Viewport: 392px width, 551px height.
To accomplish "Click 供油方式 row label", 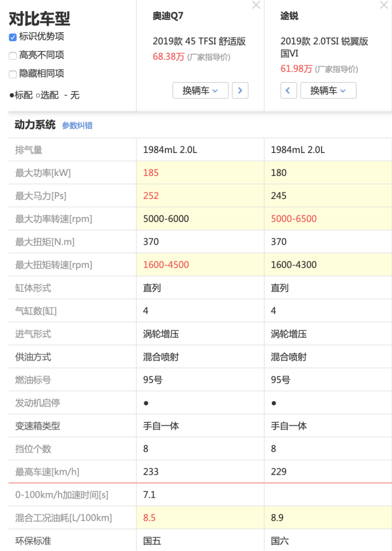I will click(33, 357).
